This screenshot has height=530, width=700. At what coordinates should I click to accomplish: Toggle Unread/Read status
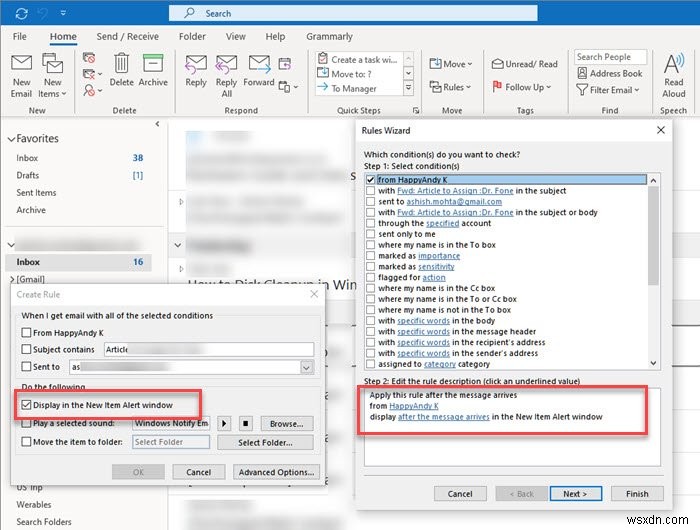click(x=525, y=64)
